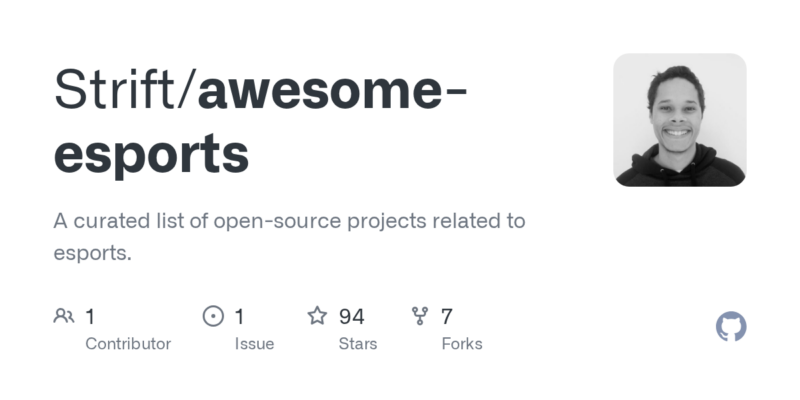800x400 pixels.
Task: Click the contributors people icon
Action: coord(64,317)
